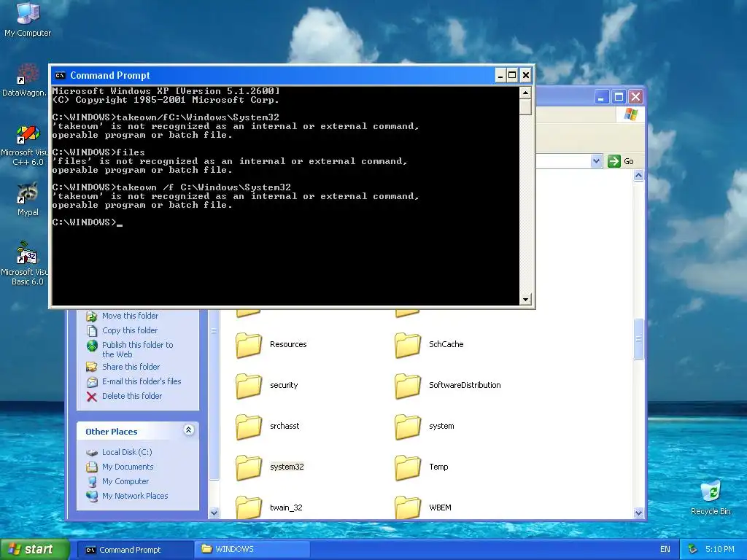Select the WBEM folder icon

point(408,507)
